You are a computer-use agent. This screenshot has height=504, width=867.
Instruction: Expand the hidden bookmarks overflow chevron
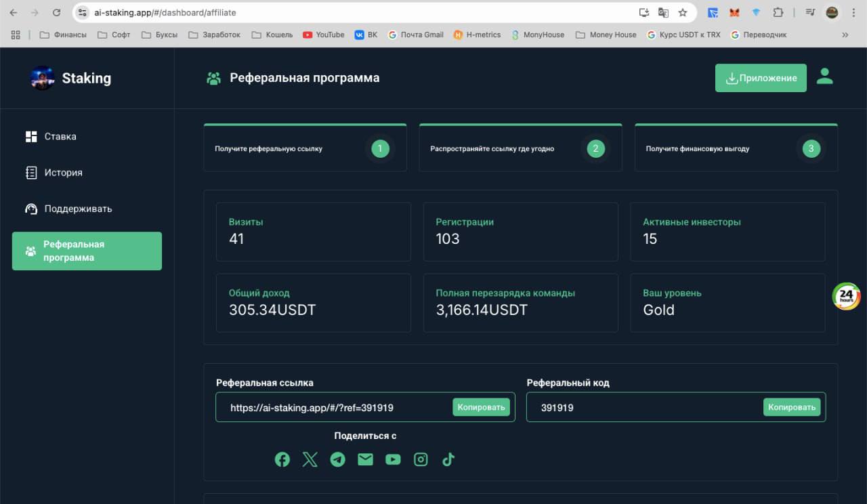[845, 35]
